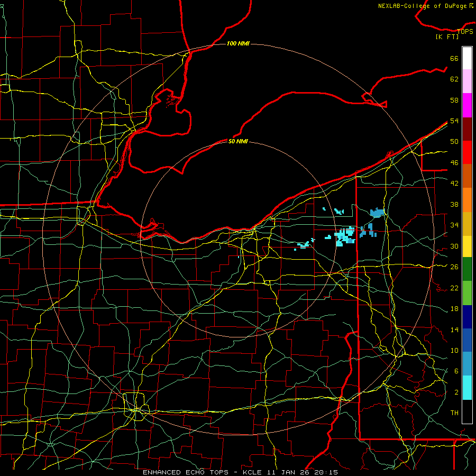Click the legend value 18
476x476 pixels.
coord(454,309)
